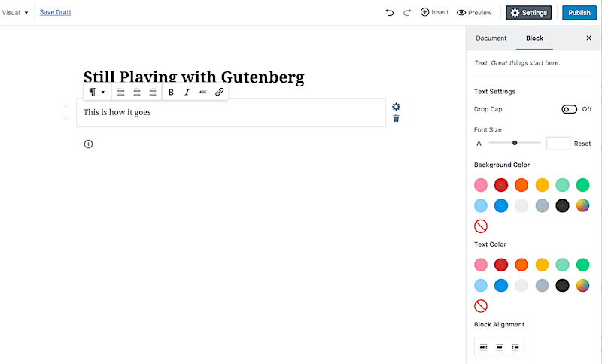This screenshot has height=364, width=602.
Task: Insert a link with the chain icon
Action: [219, 92]
